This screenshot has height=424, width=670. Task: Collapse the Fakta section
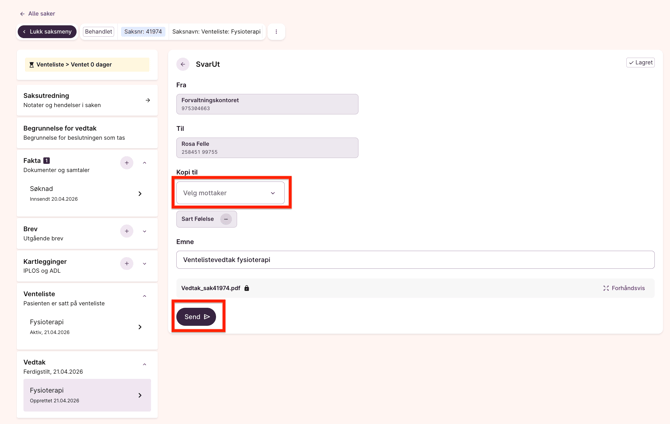pos(145,163)
